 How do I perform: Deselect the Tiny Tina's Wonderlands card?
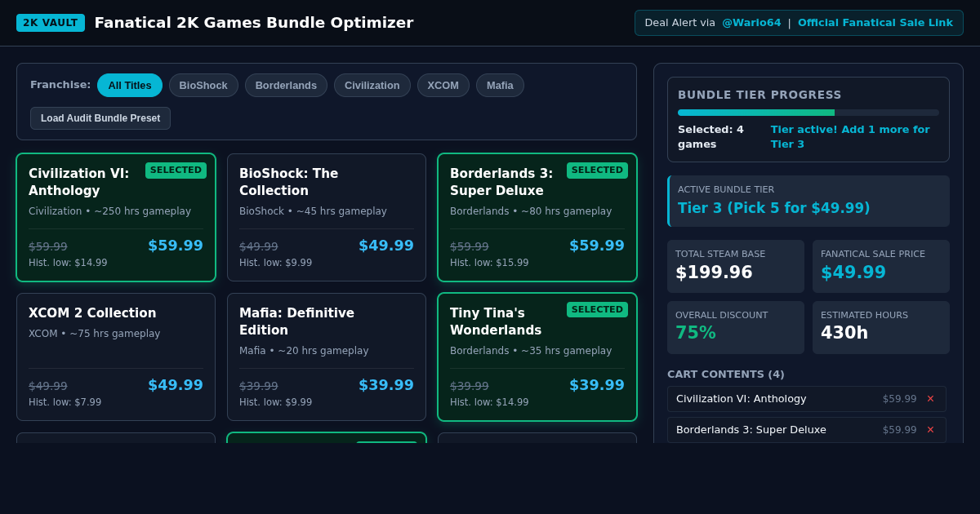click(x=537, y=357)
